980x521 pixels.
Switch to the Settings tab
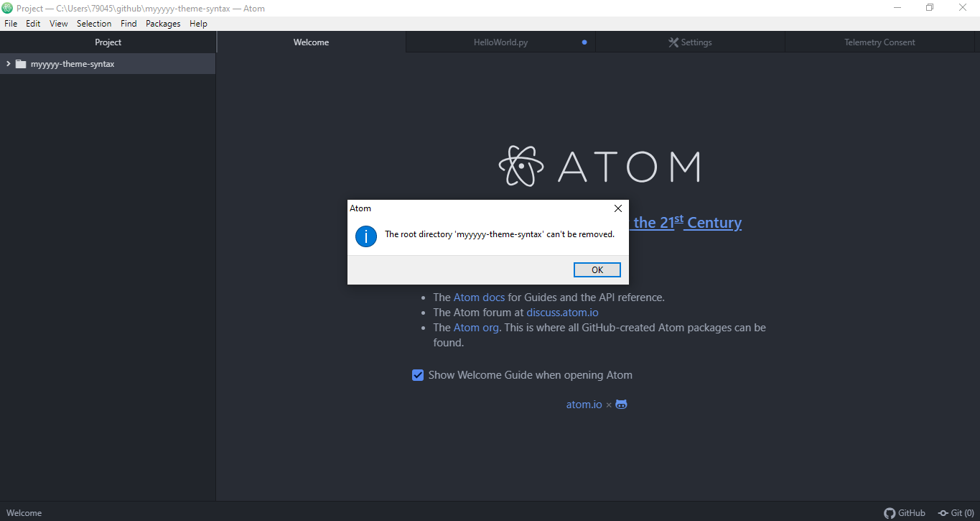pyautogui.click(x=690, y=42)
